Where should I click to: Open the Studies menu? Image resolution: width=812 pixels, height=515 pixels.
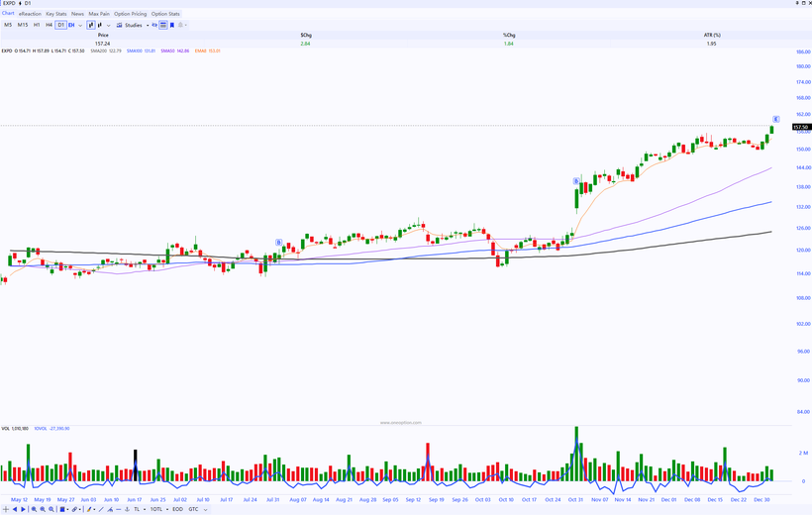tap(129, 25)
